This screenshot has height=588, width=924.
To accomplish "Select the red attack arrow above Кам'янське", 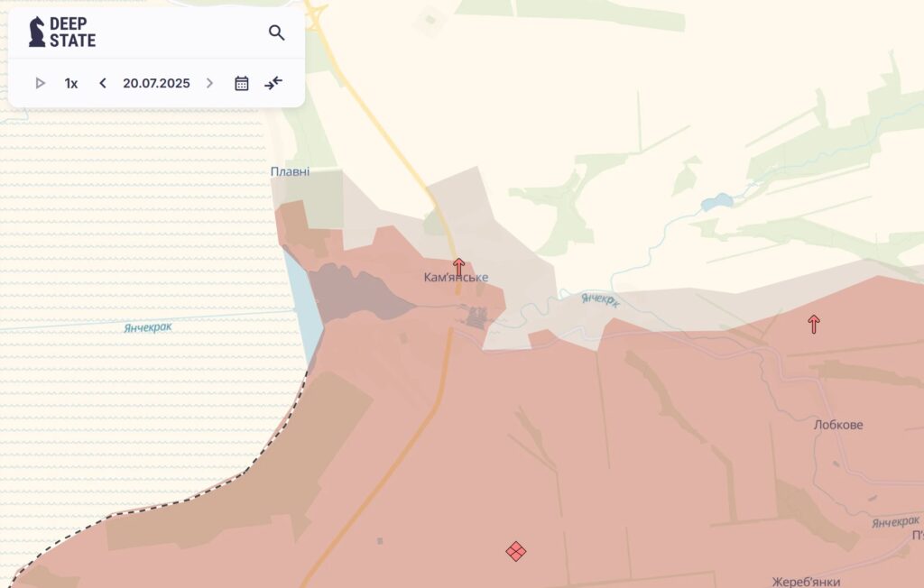I will pos(458,267).
